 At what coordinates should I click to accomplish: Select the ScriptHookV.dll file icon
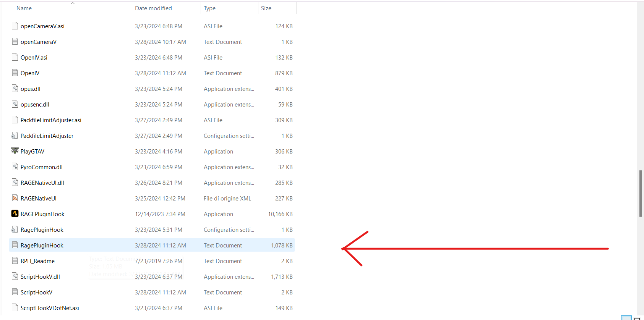(15, 276)
